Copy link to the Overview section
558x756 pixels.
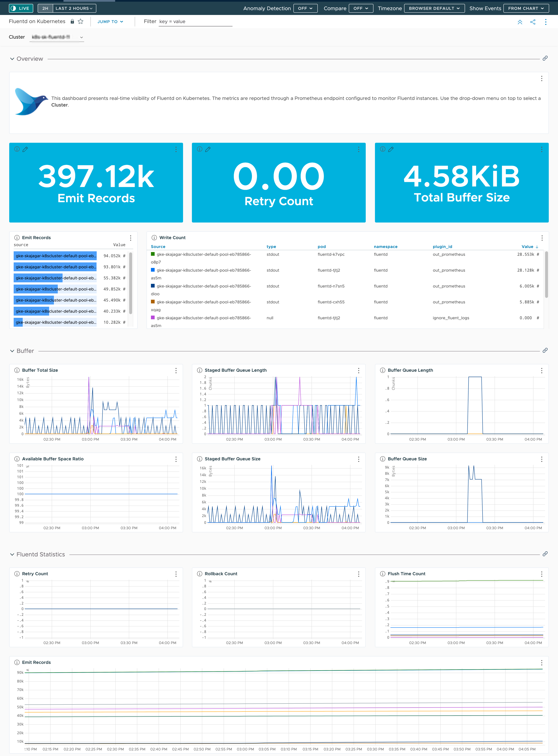[x=545, y=59]
